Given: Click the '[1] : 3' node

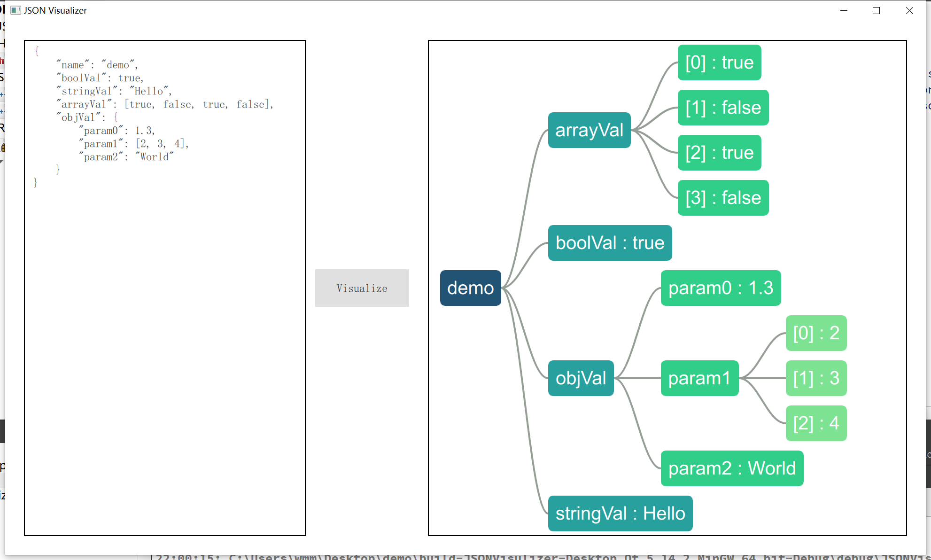Looking at the screenshot, I should 816,378.
